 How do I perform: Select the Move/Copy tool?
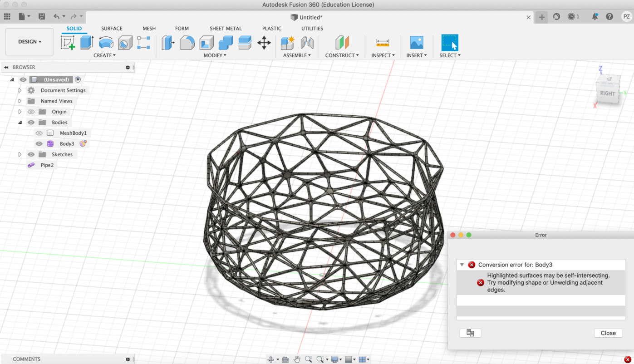(264, 43)
